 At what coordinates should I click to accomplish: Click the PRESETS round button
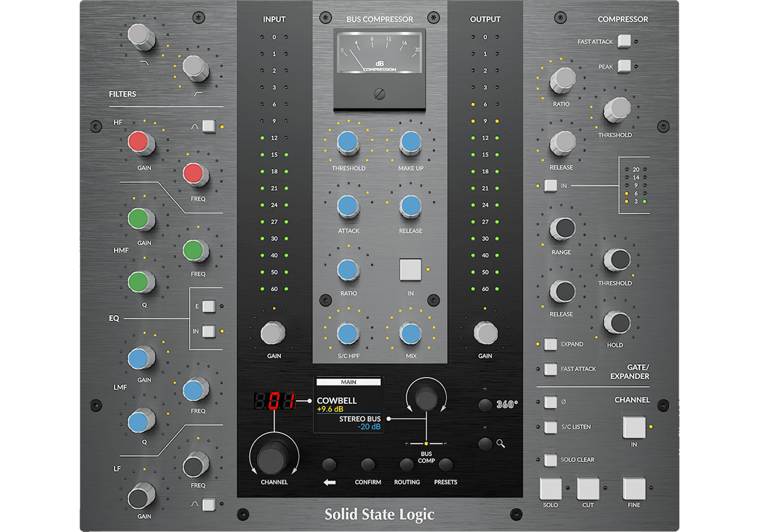click(x=445, y=465)
